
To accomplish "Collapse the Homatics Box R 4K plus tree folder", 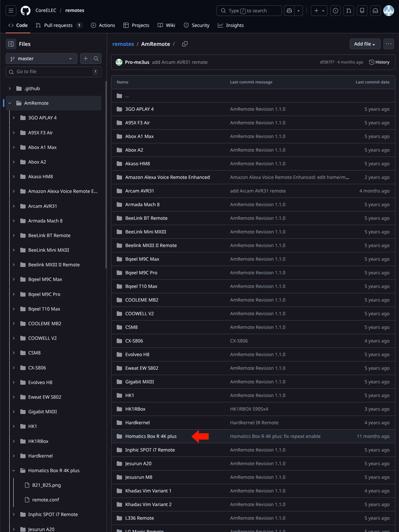I will pos(14,470).
